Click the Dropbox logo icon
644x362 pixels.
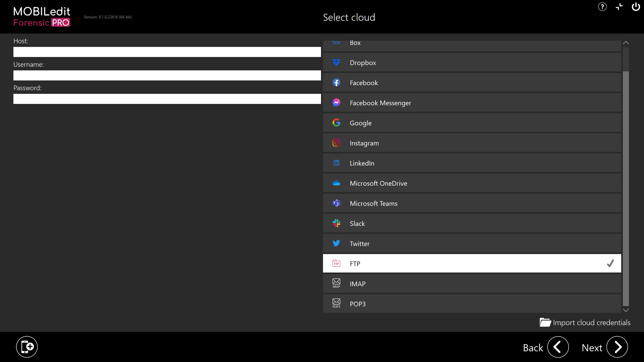[336, 63]
